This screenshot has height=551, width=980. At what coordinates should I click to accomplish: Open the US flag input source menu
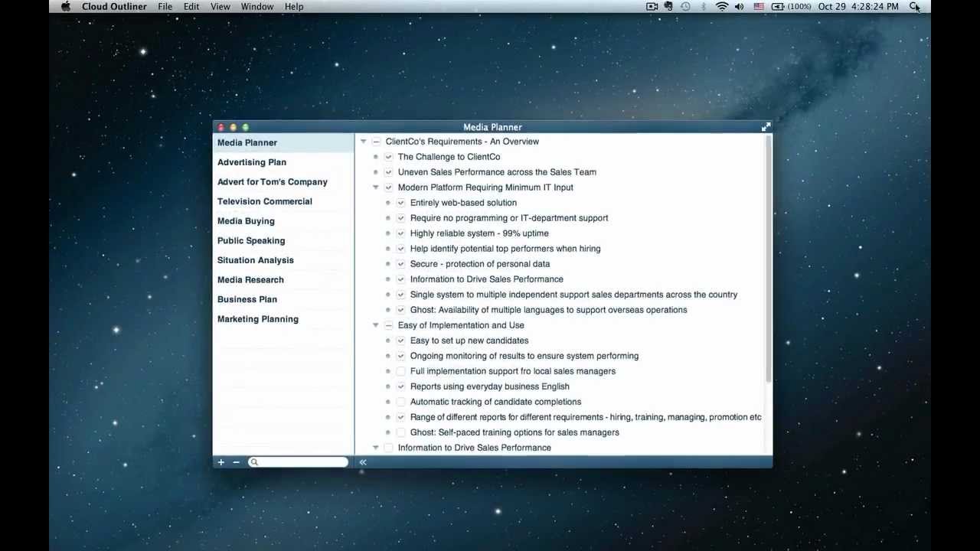click(759, 6)
